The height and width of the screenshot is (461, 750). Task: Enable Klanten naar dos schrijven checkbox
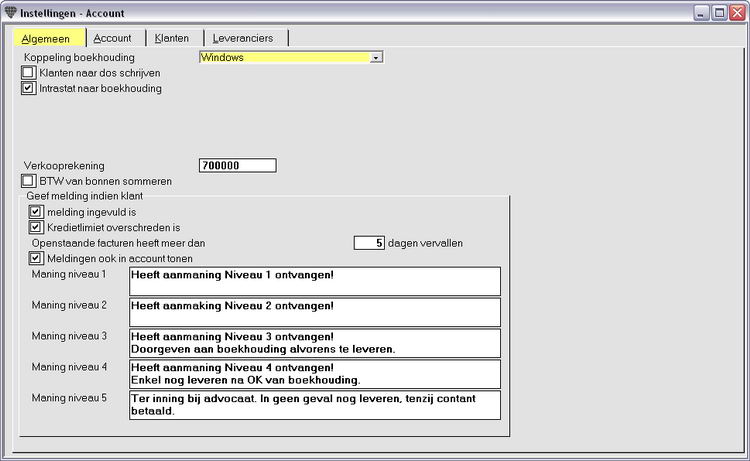pyautogui.click(x=28, y=73)
